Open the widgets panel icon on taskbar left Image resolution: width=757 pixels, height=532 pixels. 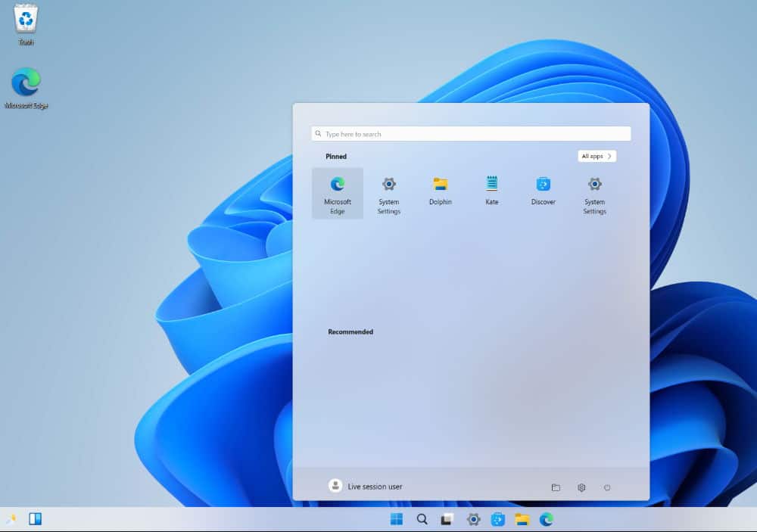pos(36,519)
